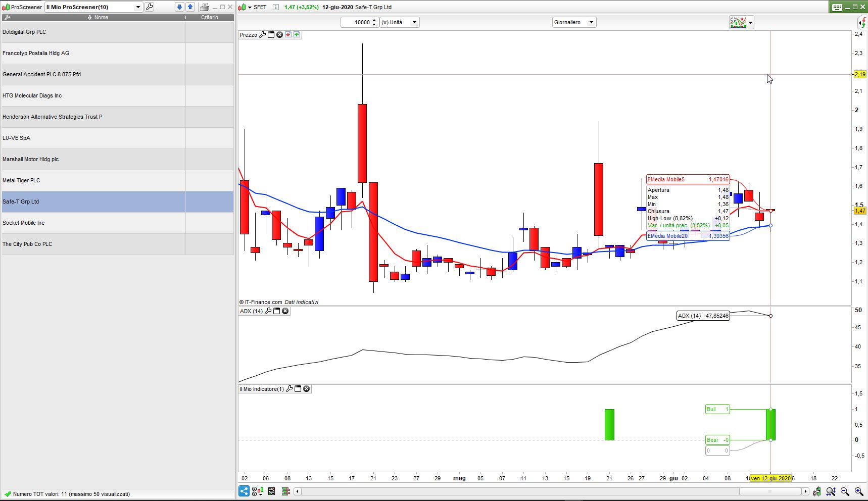Viewport: 868px width, 501px height.
Task: Click the horizontal chart scrollbar thumb
Action: coord(770,491)
